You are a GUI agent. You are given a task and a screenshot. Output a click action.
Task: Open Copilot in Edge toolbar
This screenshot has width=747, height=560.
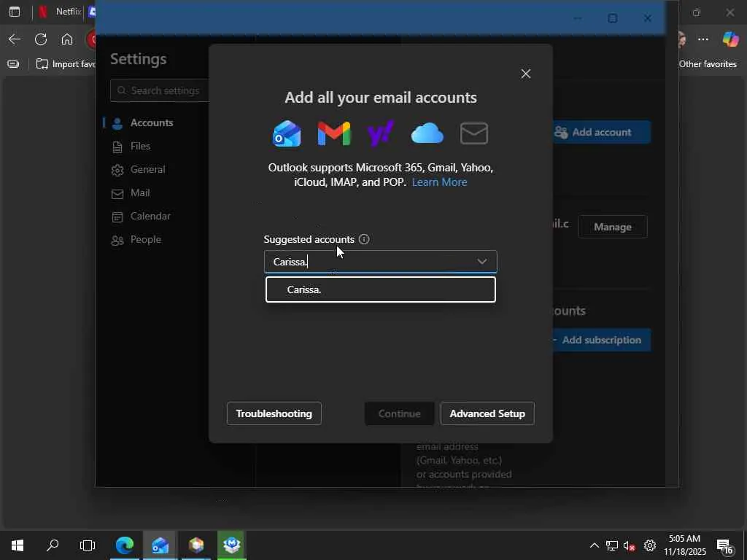(x=730, y=39)
